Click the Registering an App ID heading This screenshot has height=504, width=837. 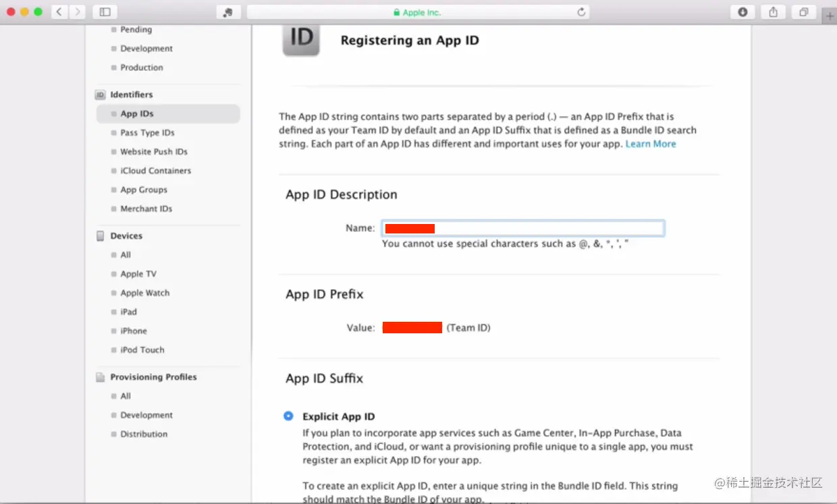click(410, 40)
